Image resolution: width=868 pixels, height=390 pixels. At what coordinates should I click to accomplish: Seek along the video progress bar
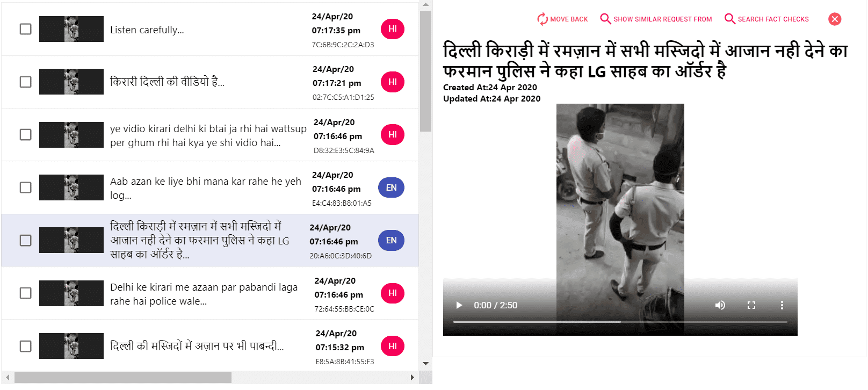click(x=620, y=322)
